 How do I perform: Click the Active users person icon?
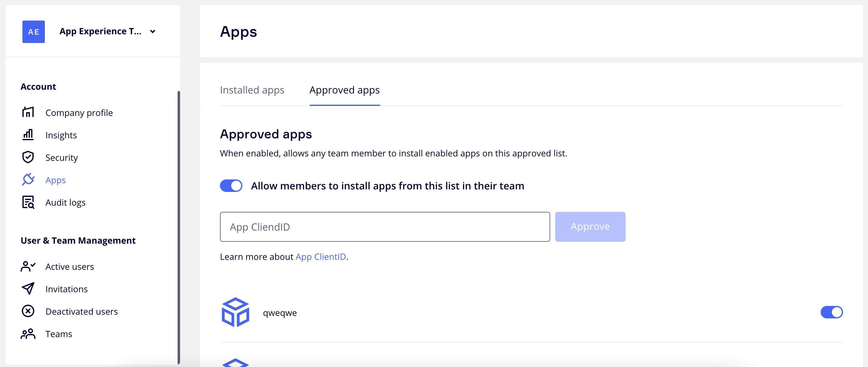coord(28,266)
